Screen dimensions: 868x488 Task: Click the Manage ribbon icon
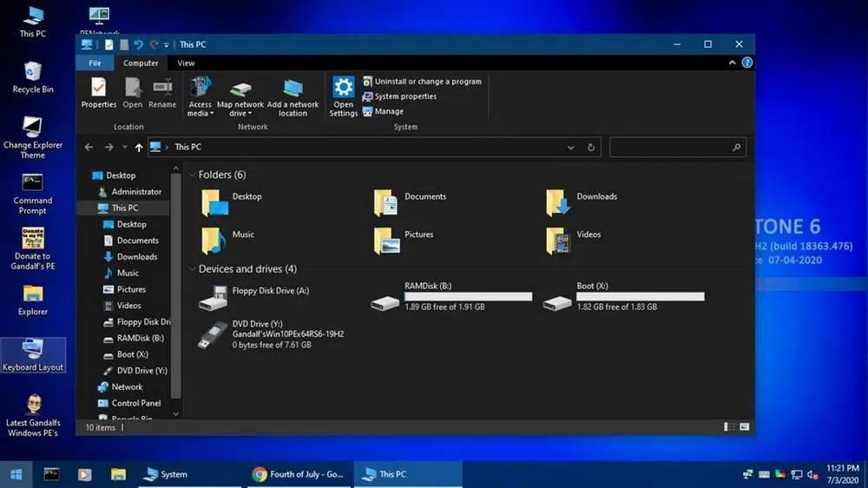pos(383,111)
